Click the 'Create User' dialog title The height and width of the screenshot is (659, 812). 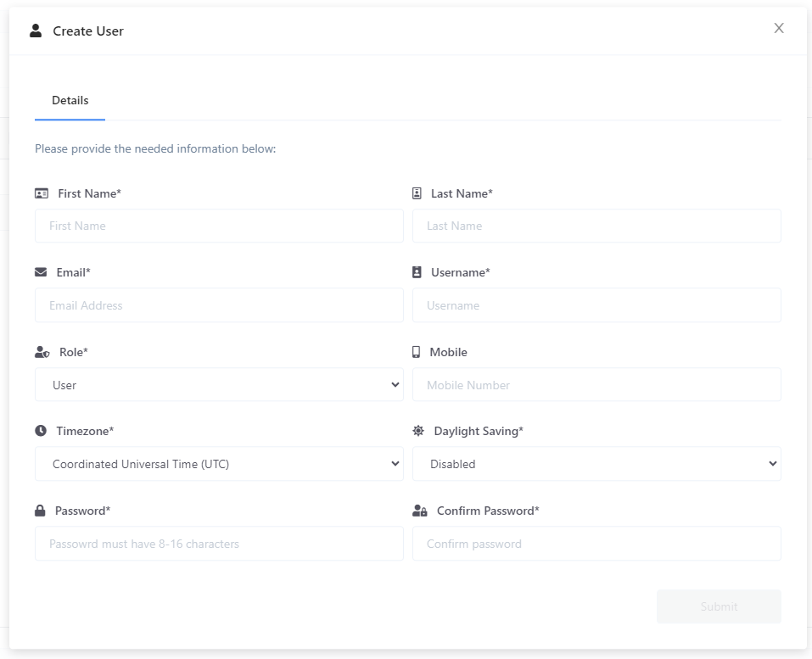coord(88,31)
